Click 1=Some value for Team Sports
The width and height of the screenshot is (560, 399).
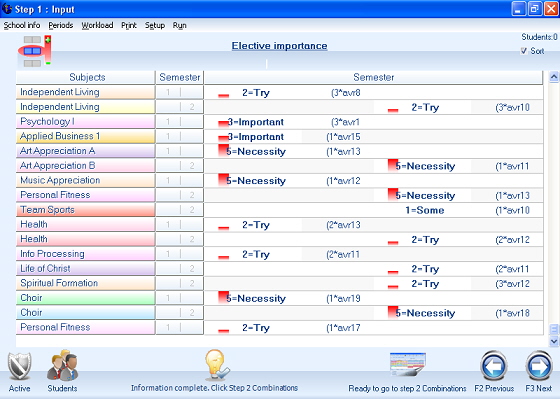425,210
